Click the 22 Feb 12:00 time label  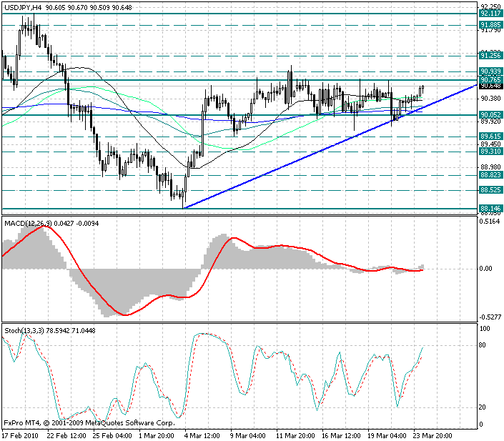pyautogui.click(x=66, y=436)
